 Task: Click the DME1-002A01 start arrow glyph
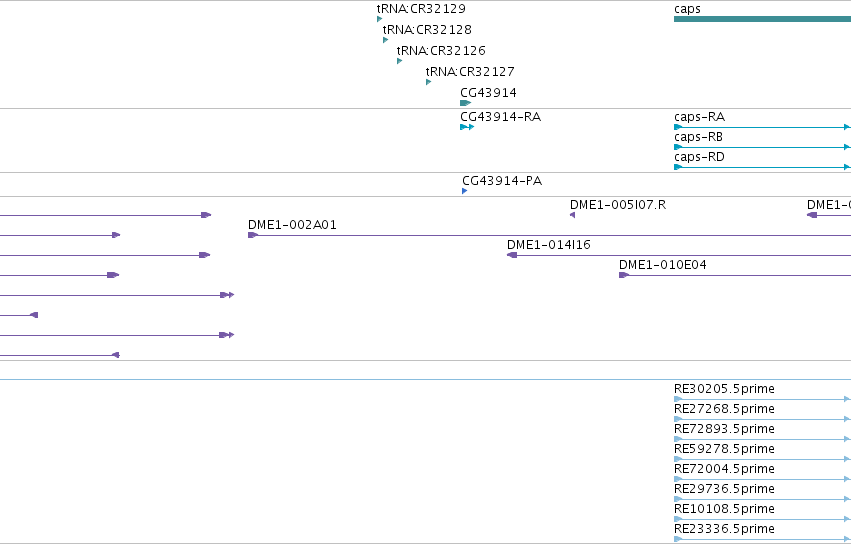coord(253,235)
